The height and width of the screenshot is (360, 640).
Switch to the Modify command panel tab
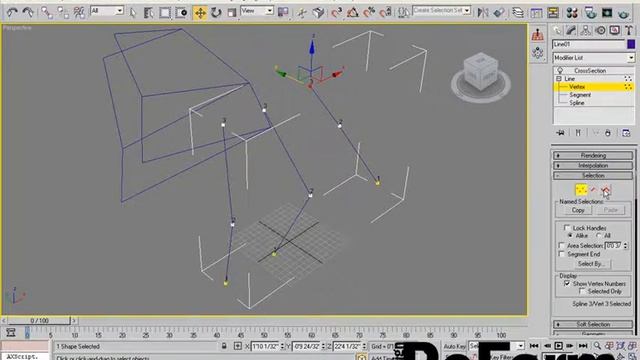pos(571,30)
